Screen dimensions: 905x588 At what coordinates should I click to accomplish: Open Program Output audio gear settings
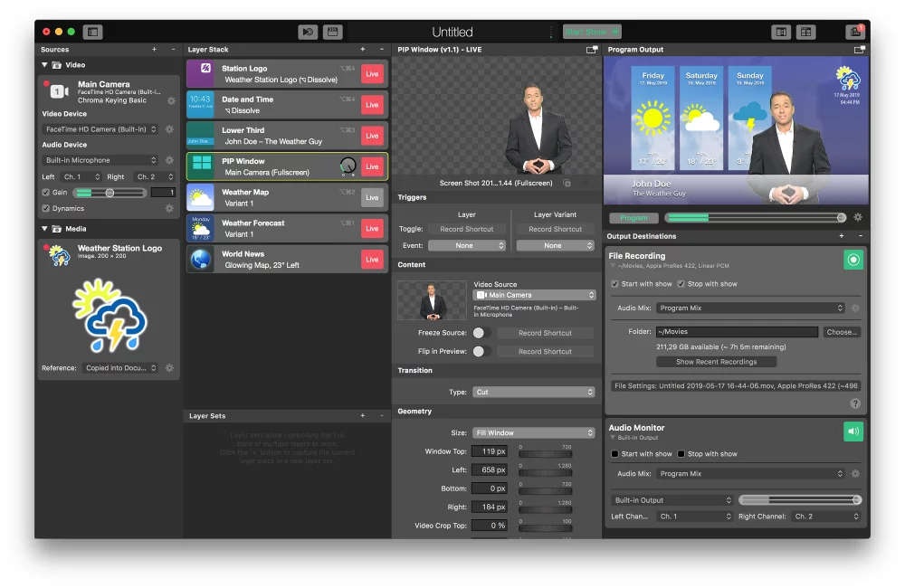pos(858,217)
